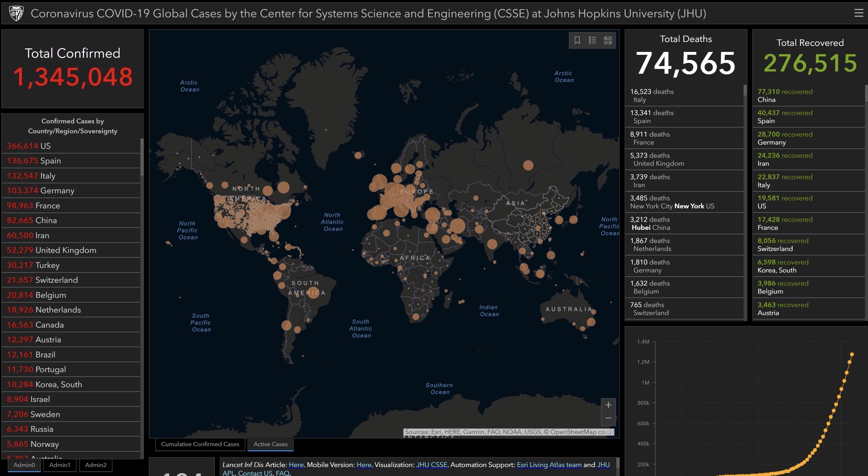Select 21,657 Switzerland row
Viewport: 868px width, 476px height.
[x=71, y=280]
